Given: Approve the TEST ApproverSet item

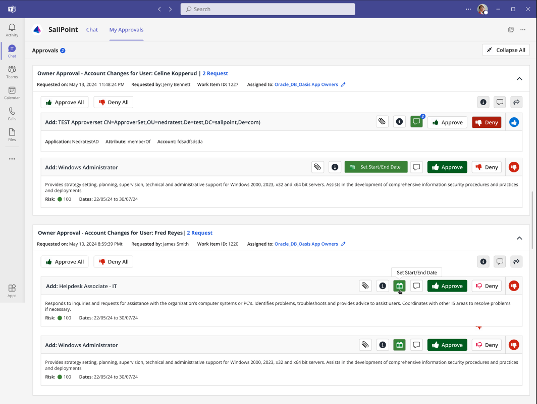Looking at the screenshot, I should pos(447,122).
